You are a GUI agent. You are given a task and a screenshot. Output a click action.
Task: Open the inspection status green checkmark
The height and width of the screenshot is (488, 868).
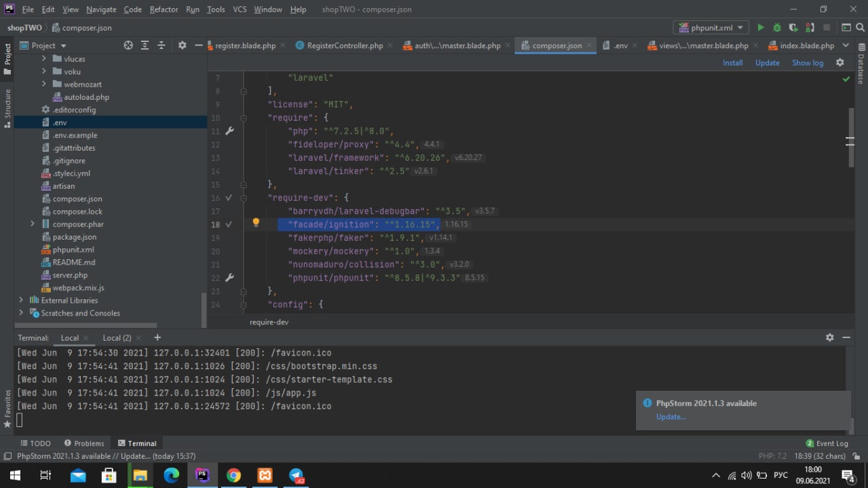(x=846, y=79)
